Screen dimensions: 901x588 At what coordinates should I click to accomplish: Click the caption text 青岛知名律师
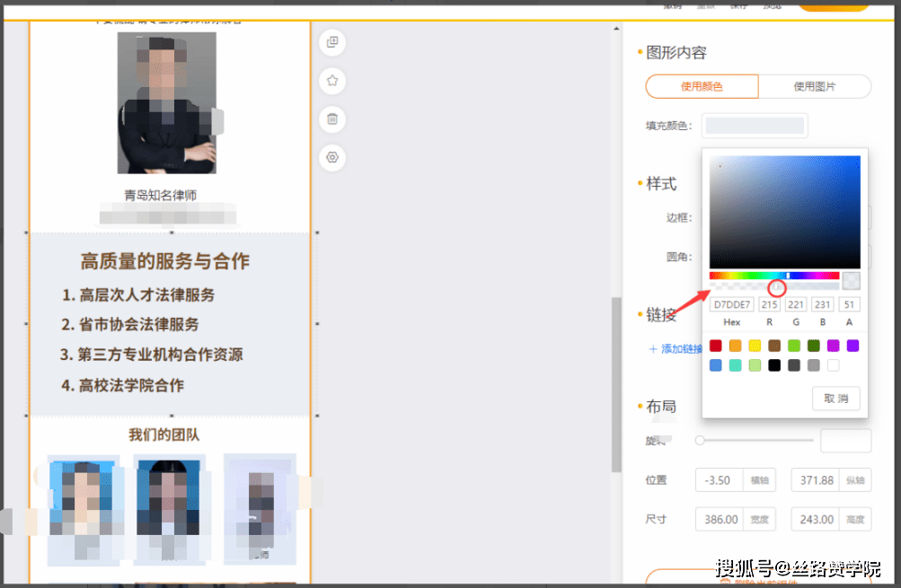[x=160, y=195]
